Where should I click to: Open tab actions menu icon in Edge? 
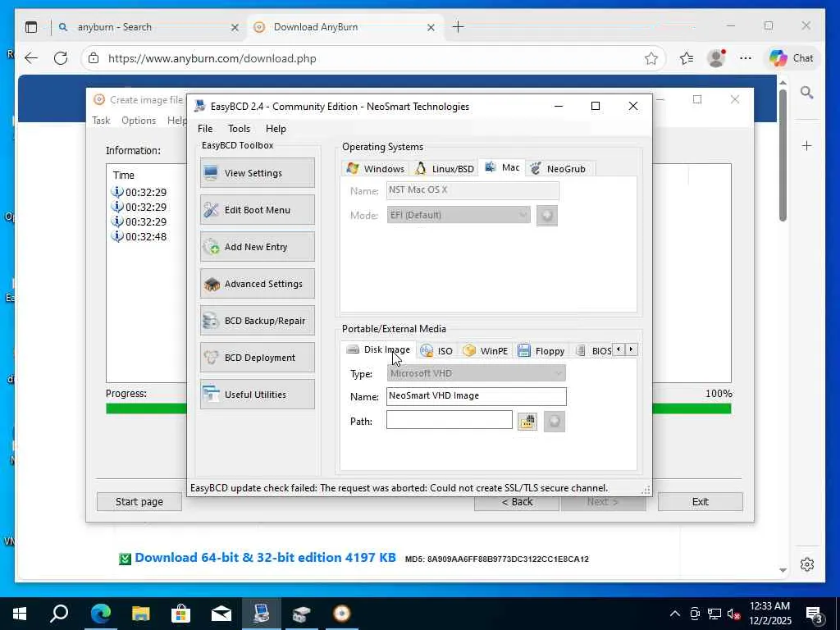click(31, 27)
